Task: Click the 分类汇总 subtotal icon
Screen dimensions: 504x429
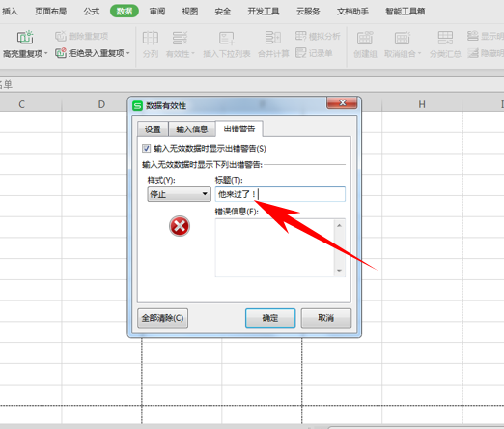Action: click(445, 38)
